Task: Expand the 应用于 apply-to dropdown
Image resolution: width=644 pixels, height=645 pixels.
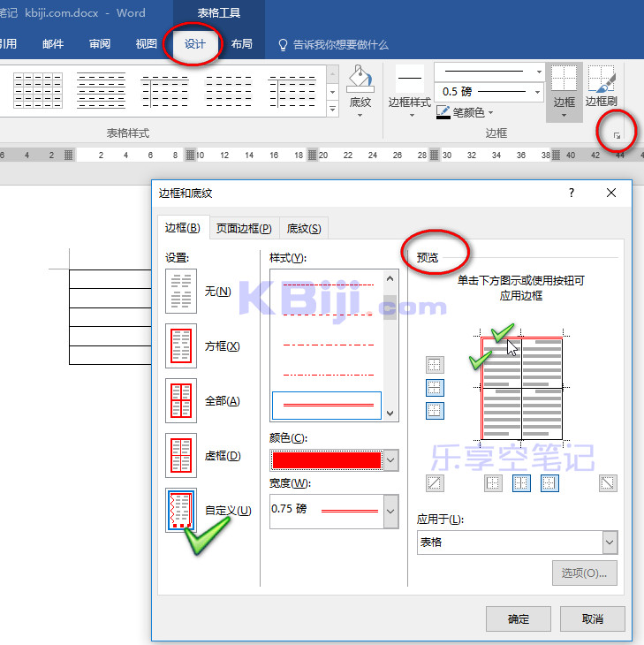Action: [609, 543]
